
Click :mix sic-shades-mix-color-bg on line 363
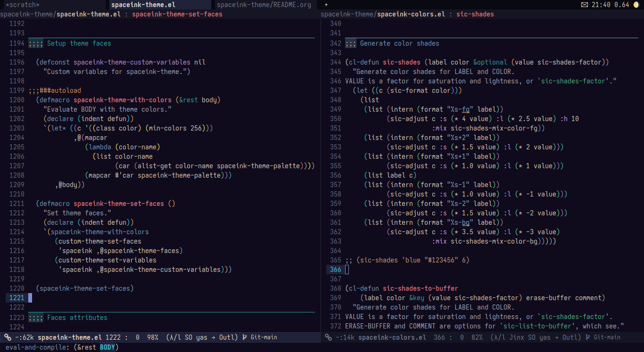[x=485, y=241]
